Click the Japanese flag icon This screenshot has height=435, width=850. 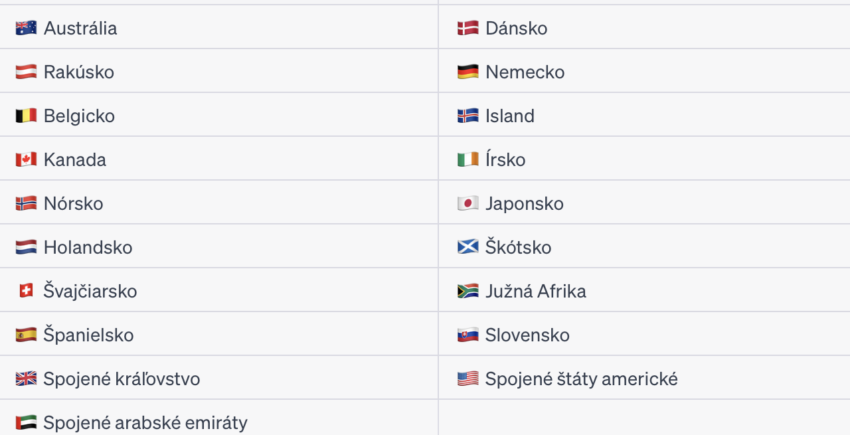click(x=468, y=203)
